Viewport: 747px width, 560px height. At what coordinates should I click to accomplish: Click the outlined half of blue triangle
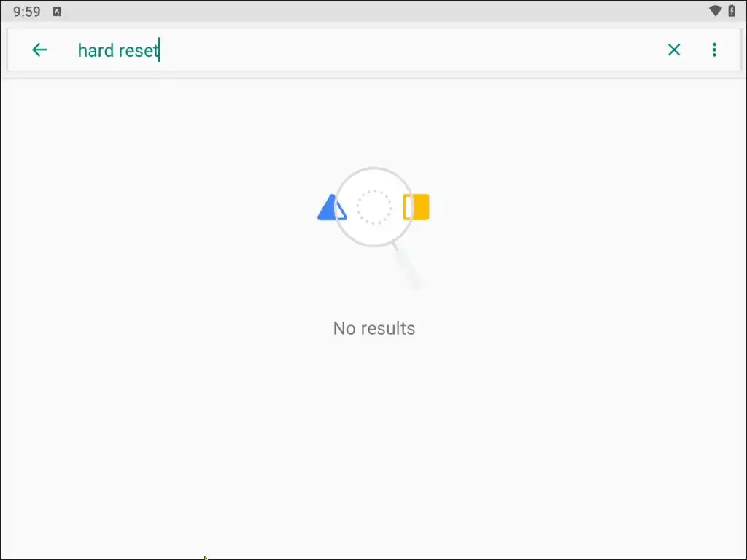tap(341, 211)
